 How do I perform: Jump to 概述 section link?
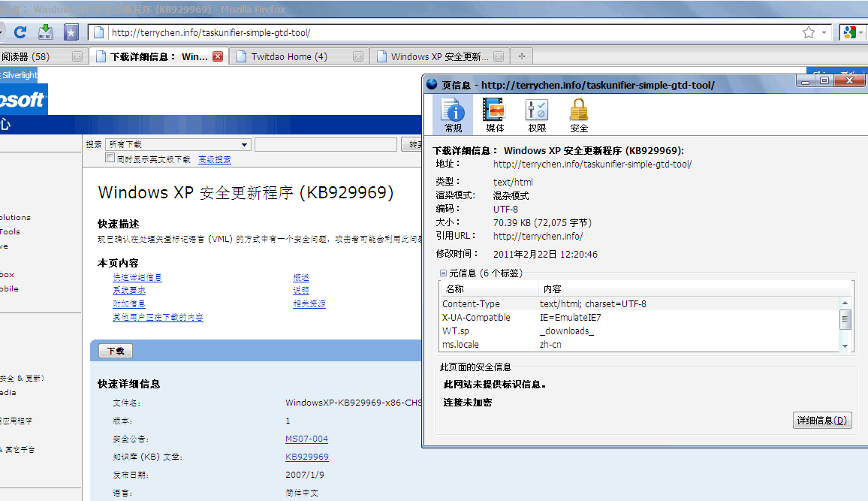tap(301, 277)
